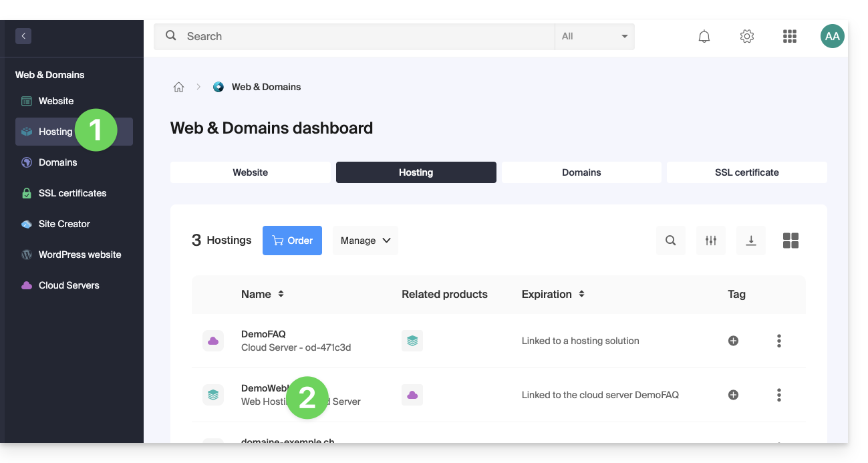Switch to the Domains tab
Screen dimensions: 868x463
[x=581, y=172]
